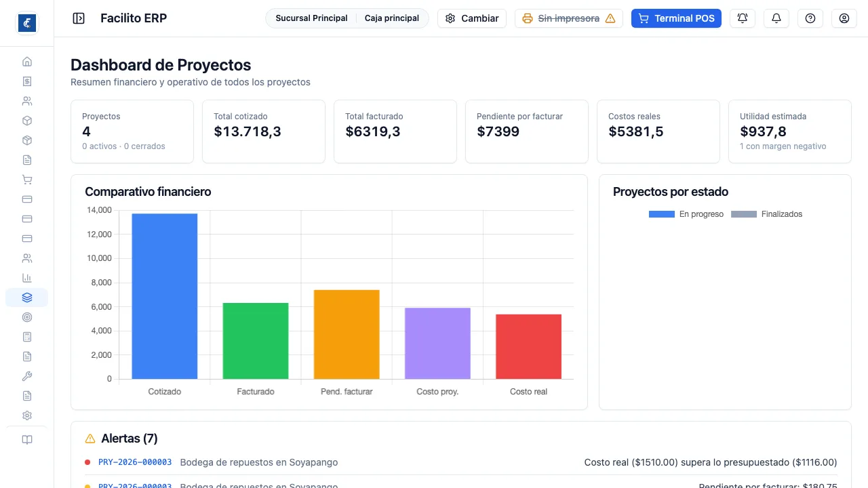Viewport: 868px width, 488px height.
Task: Click the warning triangle beside Sin impresora
Action: [610, 18]
